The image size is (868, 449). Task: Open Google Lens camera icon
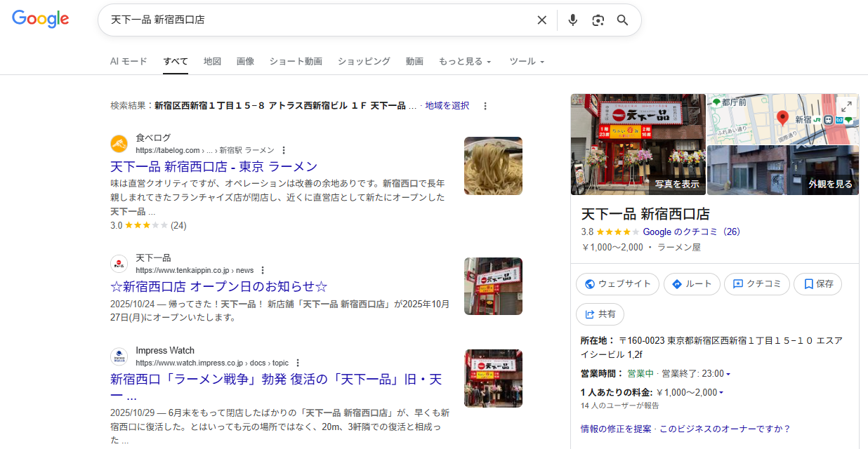click(x=598, y=20)
